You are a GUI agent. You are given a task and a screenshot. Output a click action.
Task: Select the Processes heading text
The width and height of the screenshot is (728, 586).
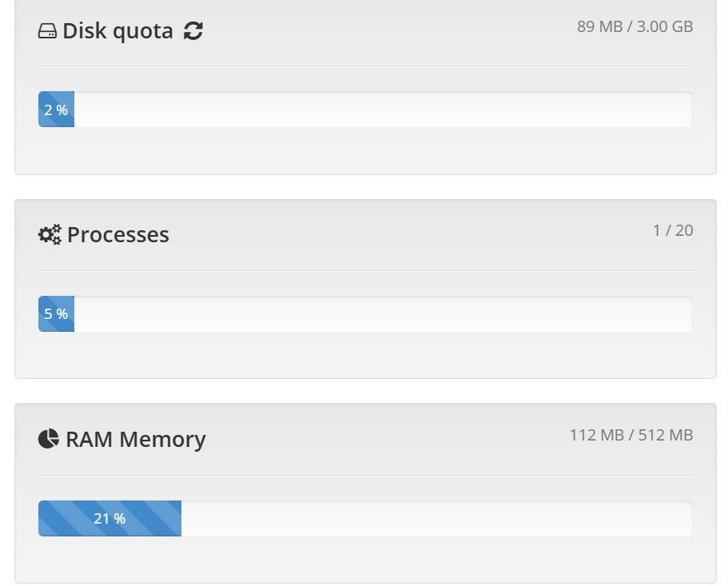point(118,235)
